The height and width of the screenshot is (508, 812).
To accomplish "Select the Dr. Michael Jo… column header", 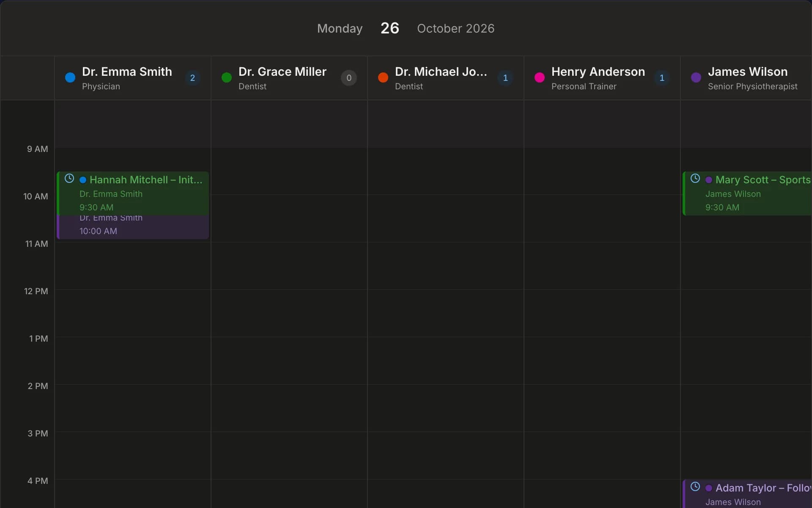I will click(x=446, y=78).
